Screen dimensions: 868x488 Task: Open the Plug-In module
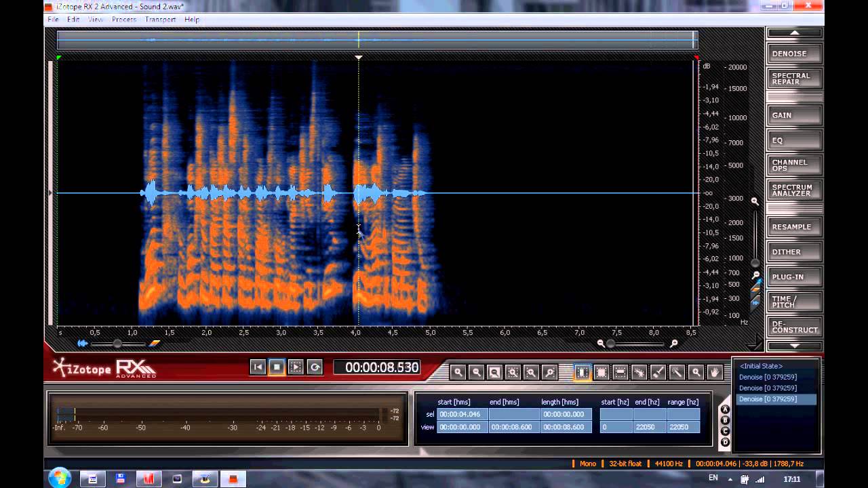click(x=794, y=277)
